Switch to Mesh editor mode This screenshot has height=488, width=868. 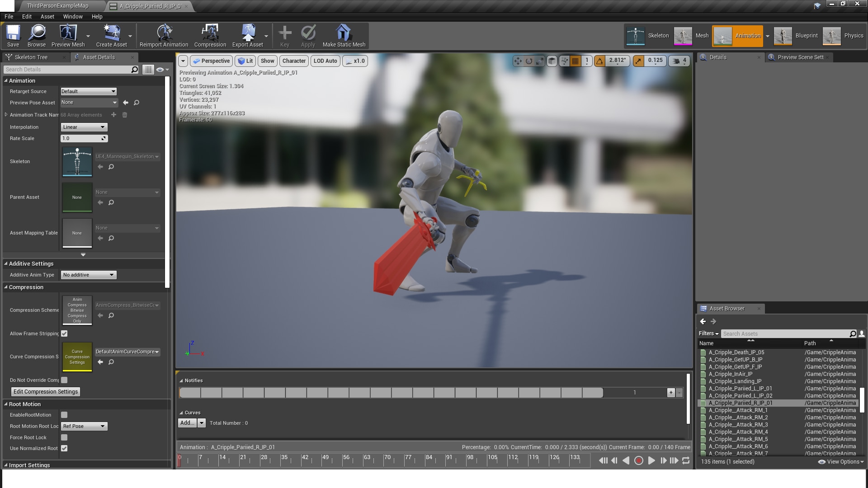click(692, 36)
